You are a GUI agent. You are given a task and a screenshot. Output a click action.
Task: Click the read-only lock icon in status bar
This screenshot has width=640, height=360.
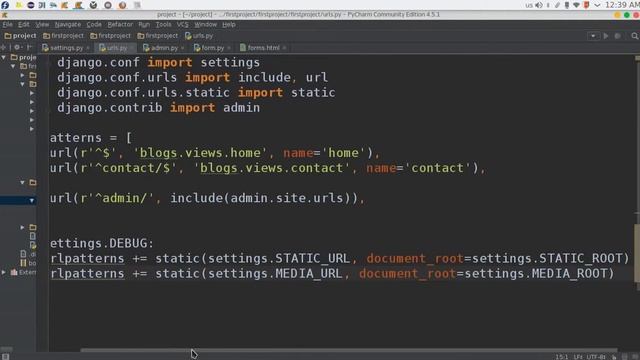[x=614, y=357]
